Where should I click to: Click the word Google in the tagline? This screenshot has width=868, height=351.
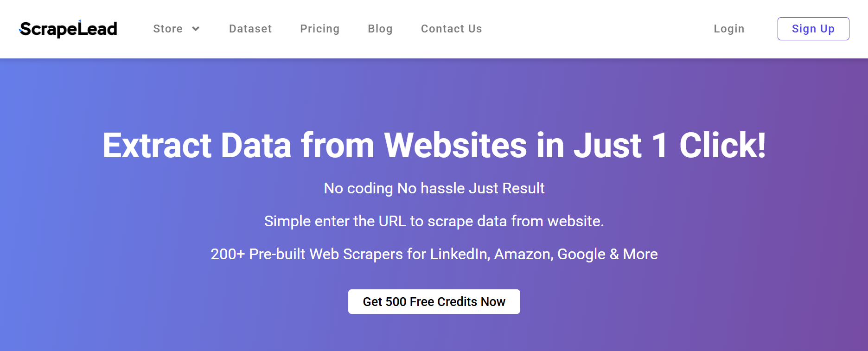tap(581, 254)
